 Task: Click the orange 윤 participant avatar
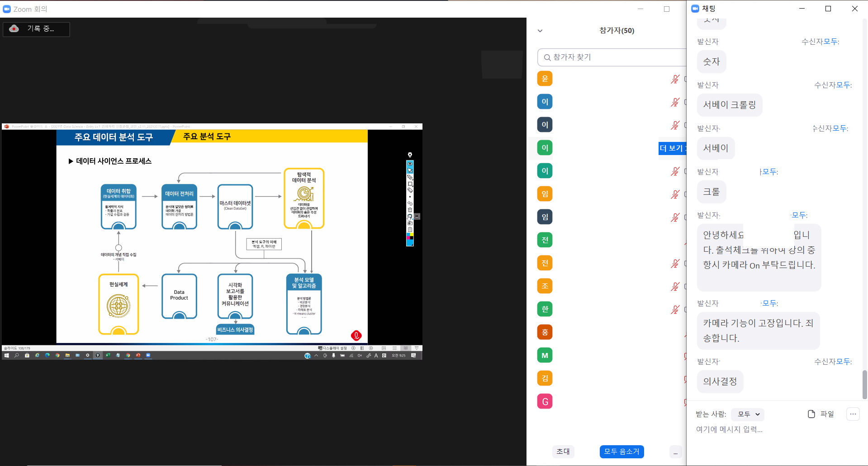(x=545, y=79)
